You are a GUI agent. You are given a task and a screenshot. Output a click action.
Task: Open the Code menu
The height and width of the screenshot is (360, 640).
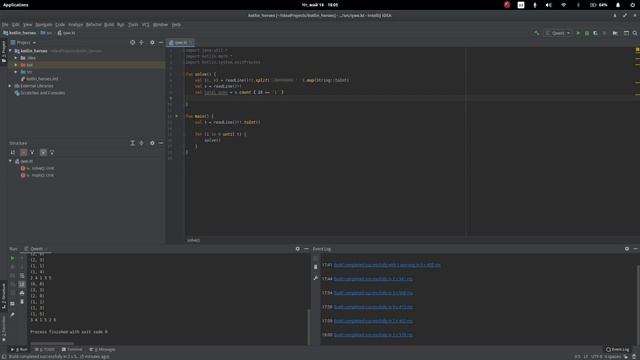(60, 24)
